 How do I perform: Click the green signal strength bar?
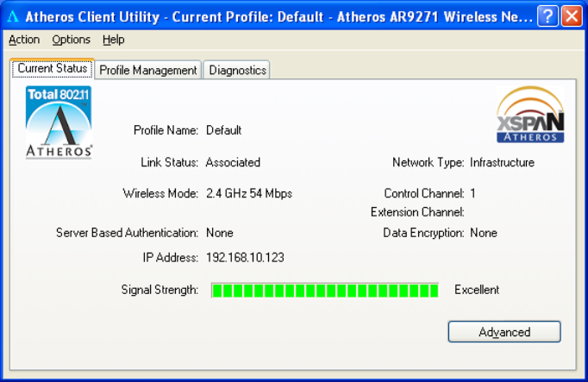[x=325, y=291]
